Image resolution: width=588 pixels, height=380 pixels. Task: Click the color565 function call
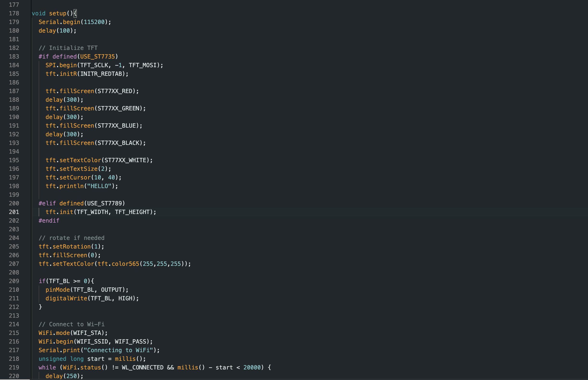tap(125, 264)
